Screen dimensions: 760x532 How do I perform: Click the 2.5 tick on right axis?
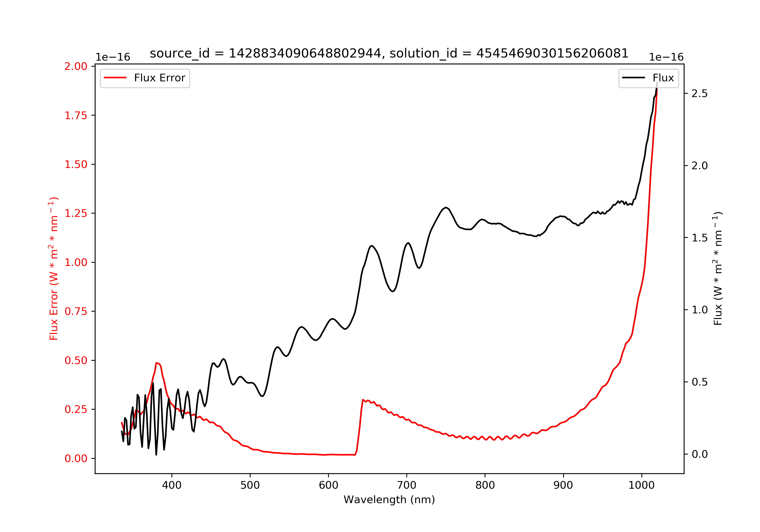pos(700,94)
